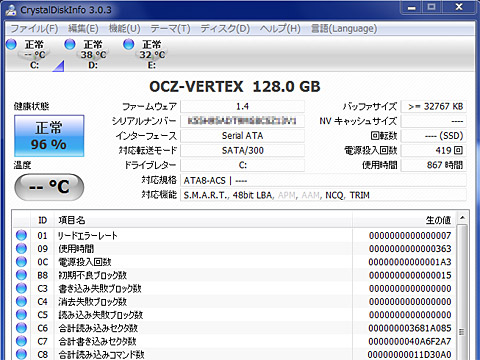
Task: Click the power-on count value 419 回
Action: 433,150
